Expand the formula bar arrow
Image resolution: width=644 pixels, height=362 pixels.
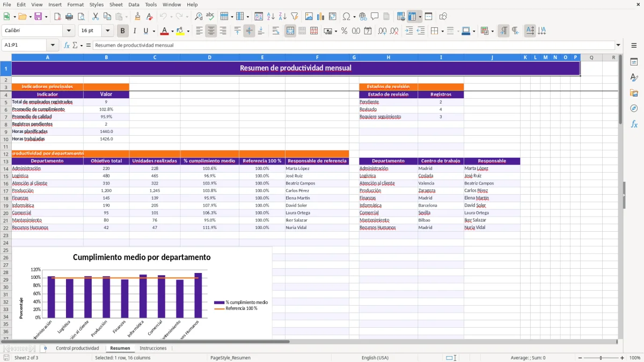618,45
